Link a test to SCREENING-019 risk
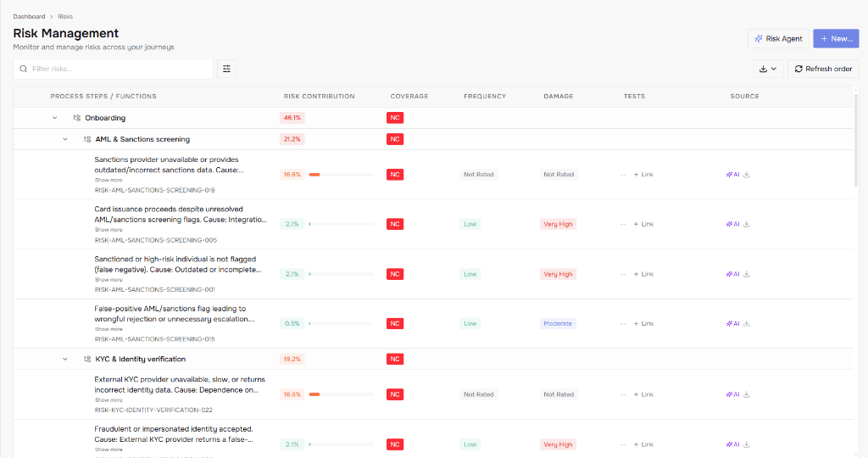Screen dimensions: 868x458 pos(643,175)
